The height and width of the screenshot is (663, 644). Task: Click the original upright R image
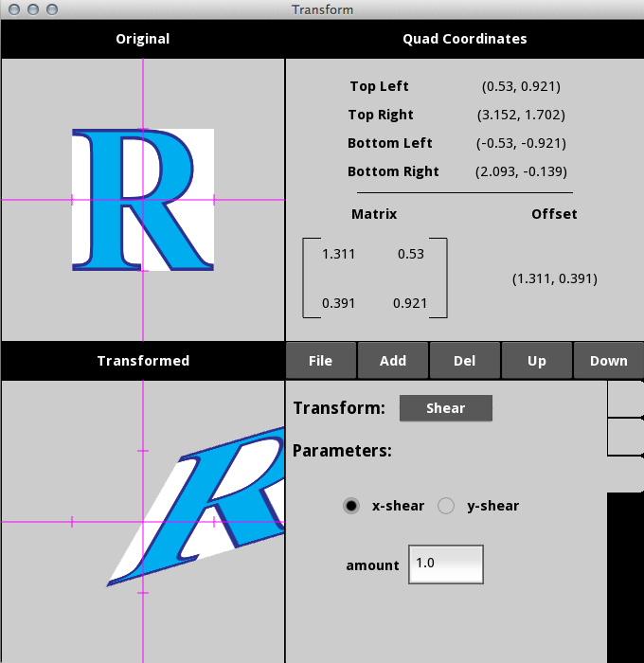coord(142,200)
